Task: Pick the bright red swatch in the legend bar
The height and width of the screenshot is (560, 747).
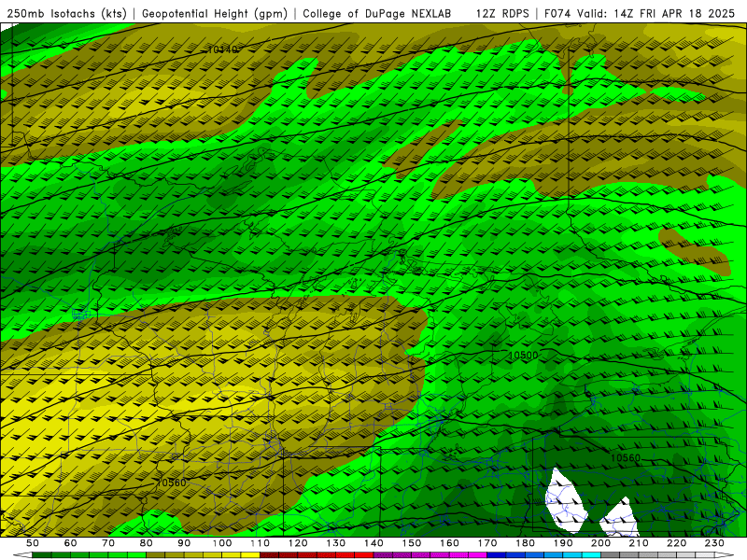Action: tap(364, 555)
